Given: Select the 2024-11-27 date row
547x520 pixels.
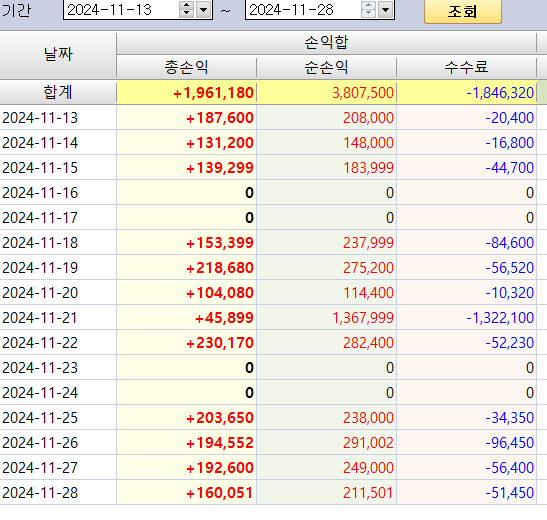Looking at the screenshot, I should click(x=58, y=468).
